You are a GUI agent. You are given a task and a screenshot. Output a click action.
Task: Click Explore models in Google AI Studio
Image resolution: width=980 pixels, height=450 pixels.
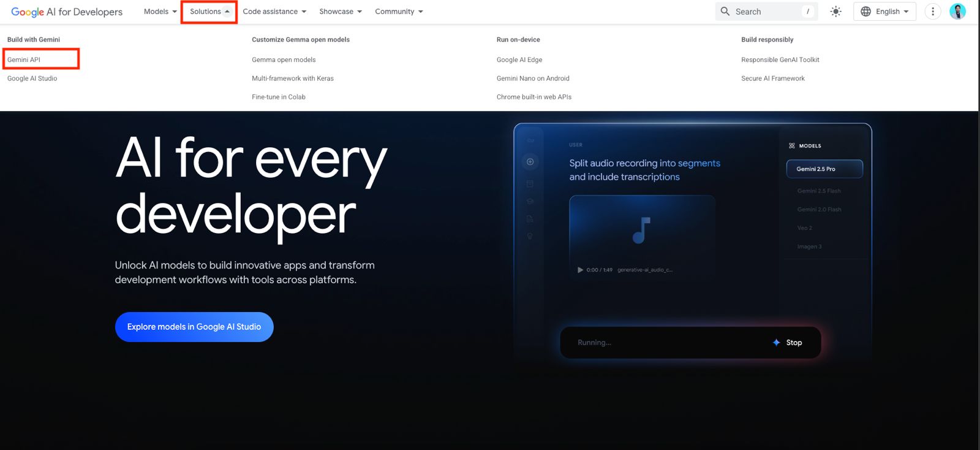(x=194, y=327)
